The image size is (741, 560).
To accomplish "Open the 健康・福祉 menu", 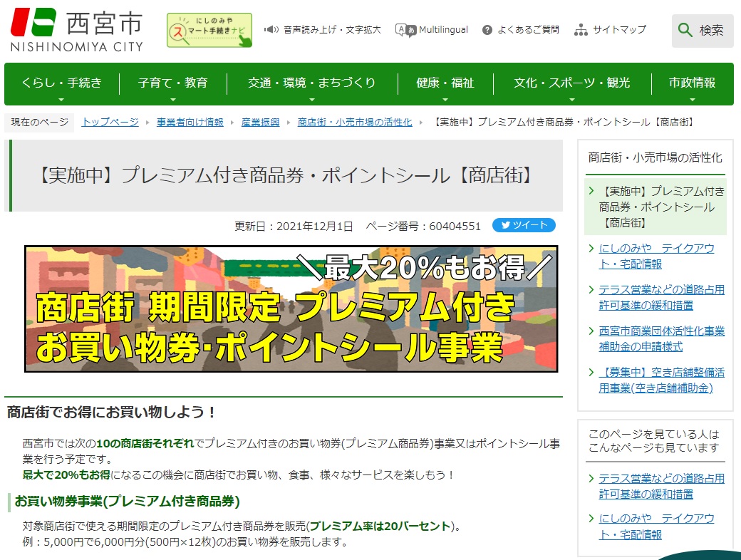I will [x=445, y=83].
